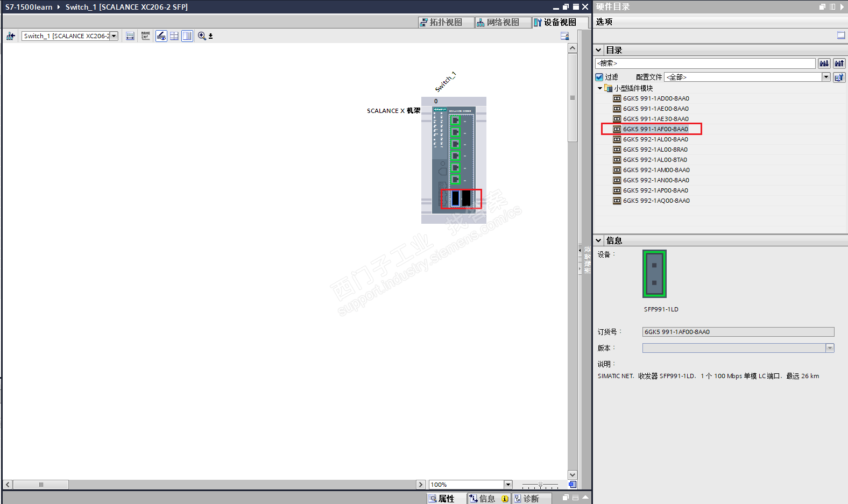The height and width of the screenshot is (504, 848).
Task: Click the catalog panel splitter collapse arrow
Action: 580,250
